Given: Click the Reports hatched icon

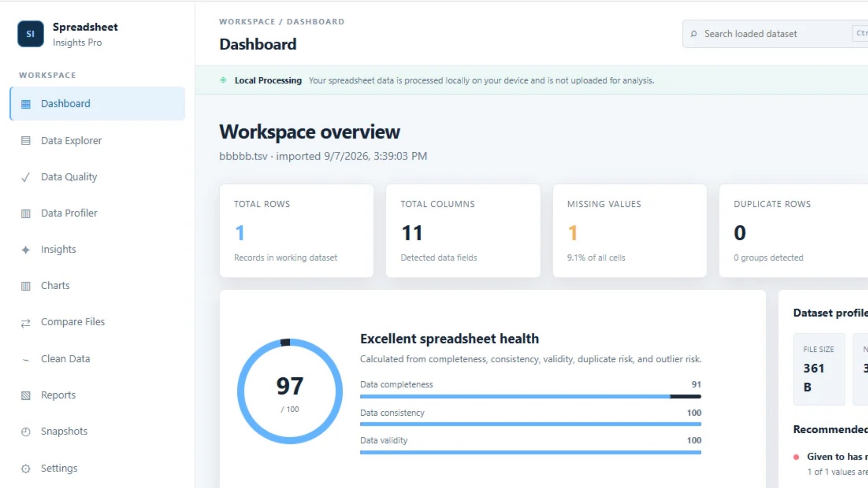Looking at the screenshot, I should click(26, 396).
